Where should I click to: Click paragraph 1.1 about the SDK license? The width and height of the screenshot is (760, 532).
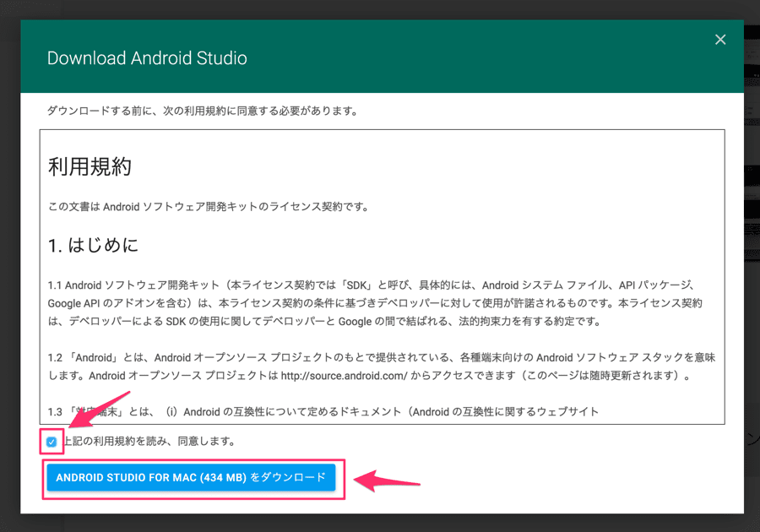point(375,303)
